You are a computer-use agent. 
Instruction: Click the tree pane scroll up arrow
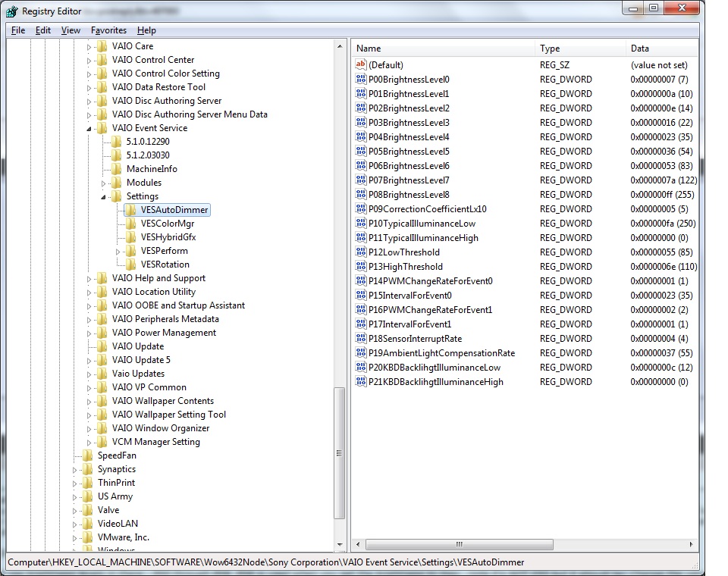click(x=340, y=46)
